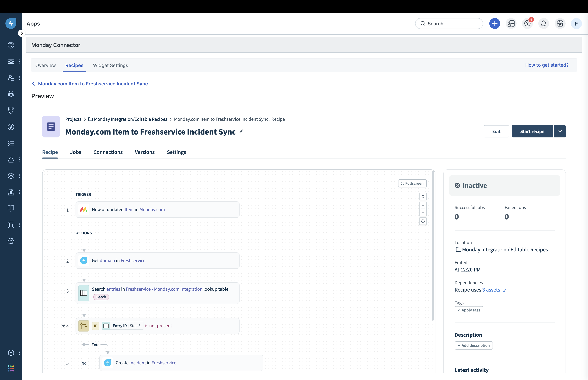Open the marketplace icon in top bar
Viewport: 588px width, 380px height.
[560, 24]
